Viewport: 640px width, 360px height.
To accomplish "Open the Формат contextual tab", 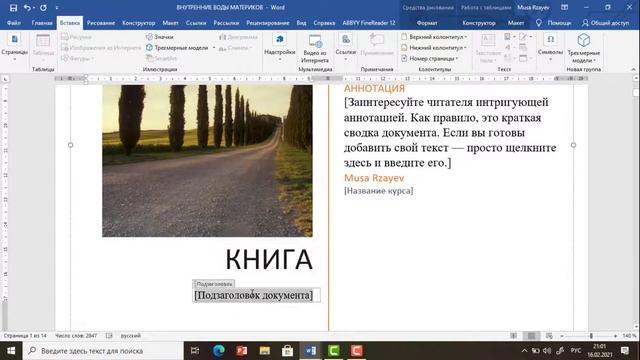I will (x=427, y=23).
